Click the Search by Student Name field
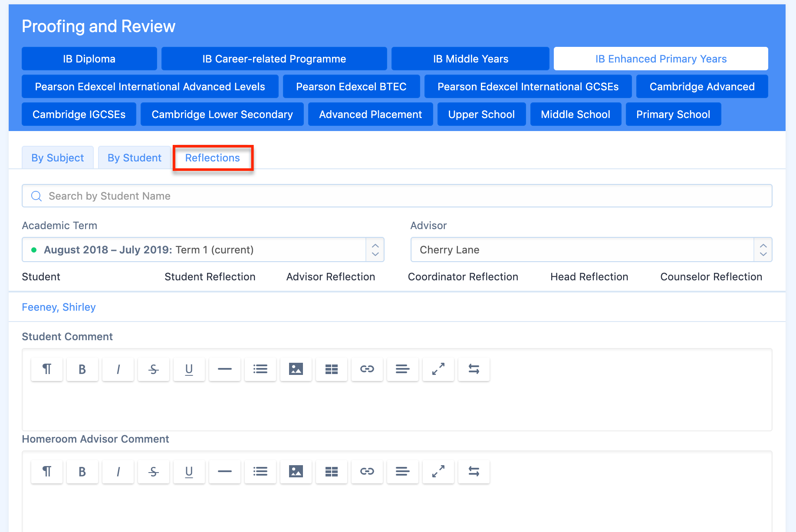This screenshot has width=796, height=532. 397,196
